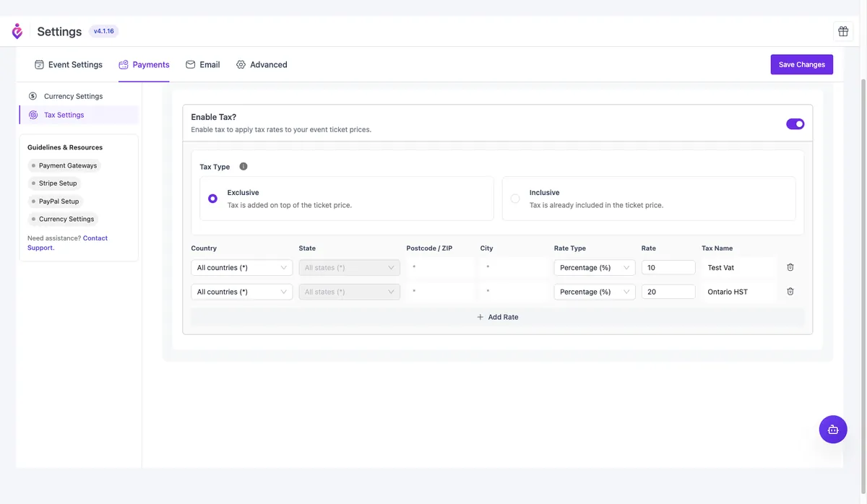
Task: Open Stripe Setup resource link
Action: [x=54, y=183]
